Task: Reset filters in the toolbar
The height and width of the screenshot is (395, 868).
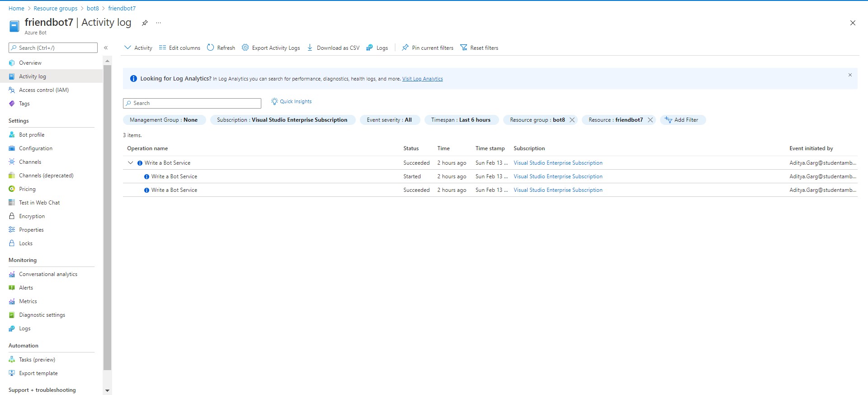Action: coord(479,48)
